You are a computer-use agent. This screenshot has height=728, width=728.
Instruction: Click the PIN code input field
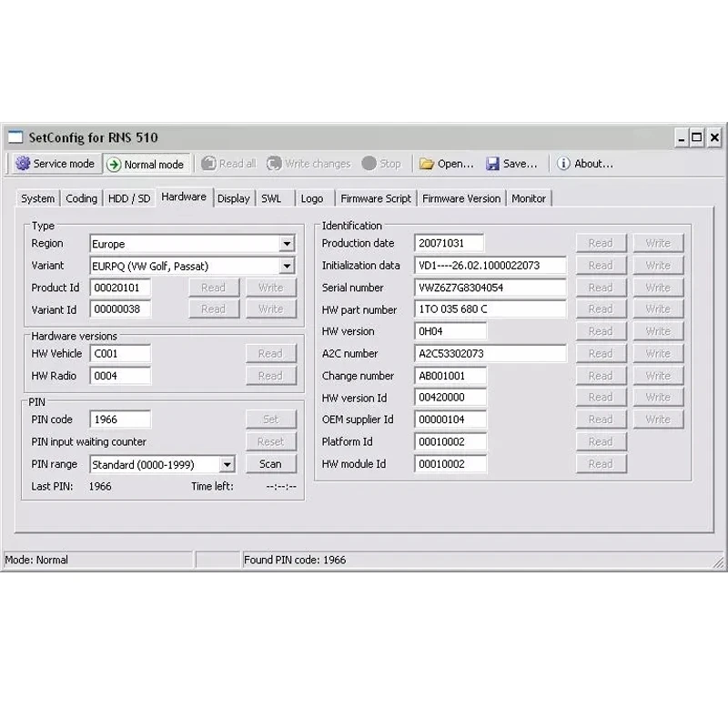pos(120,420)
